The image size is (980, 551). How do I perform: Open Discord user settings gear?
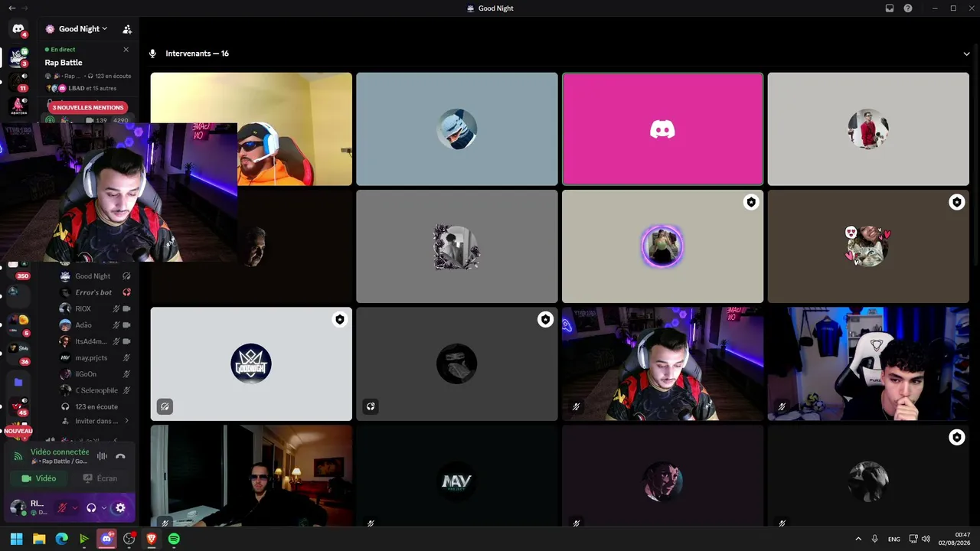coord(120,507)
